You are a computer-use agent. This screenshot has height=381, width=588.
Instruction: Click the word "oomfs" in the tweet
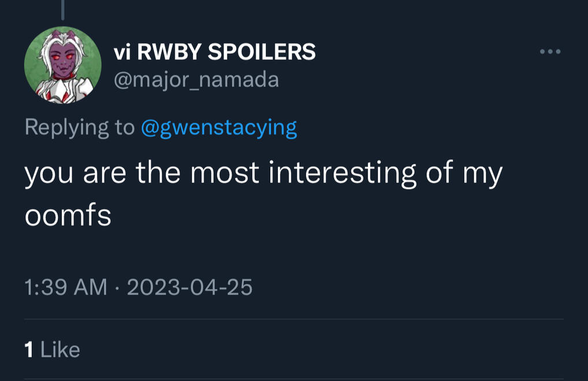click(x=68, y=216)
